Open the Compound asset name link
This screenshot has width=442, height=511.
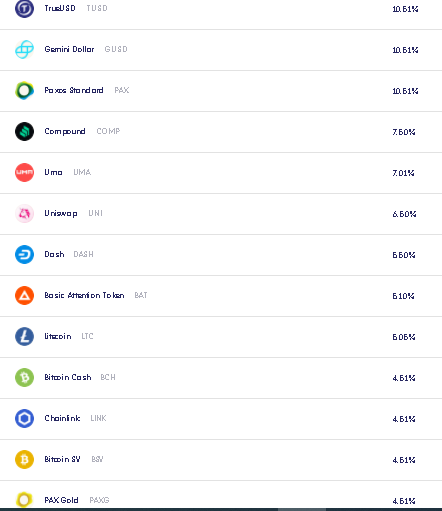pos(65,131)
